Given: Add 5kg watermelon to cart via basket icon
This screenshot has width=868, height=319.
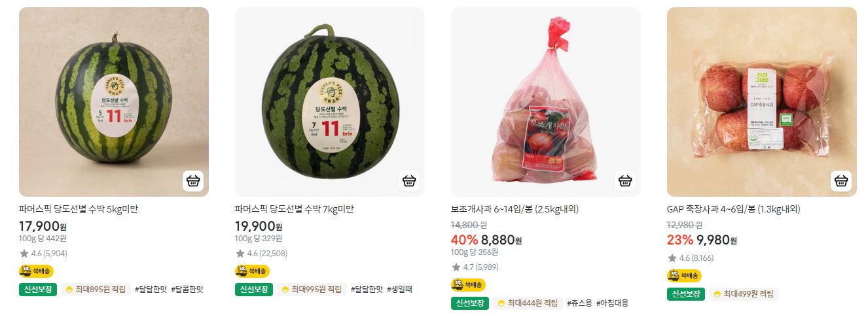Looking at the screenshot, I should point(192,181).
